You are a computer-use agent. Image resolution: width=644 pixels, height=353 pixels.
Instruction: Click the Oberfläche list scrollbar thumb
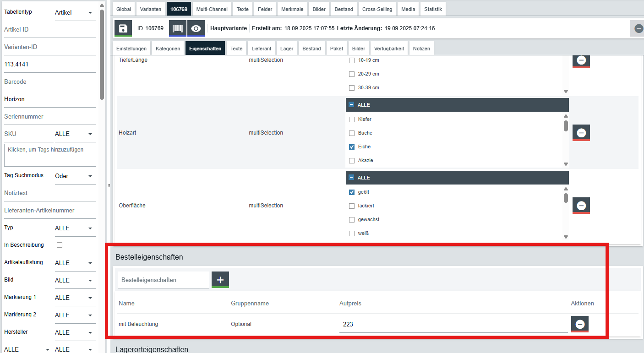[566, 198]
